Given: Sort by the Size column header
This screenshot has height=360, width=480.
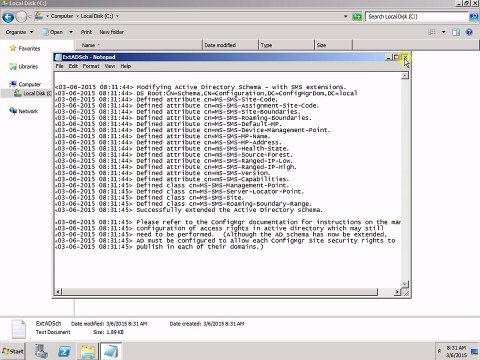Looking at the screenshot, I should [x=333, y=45].
